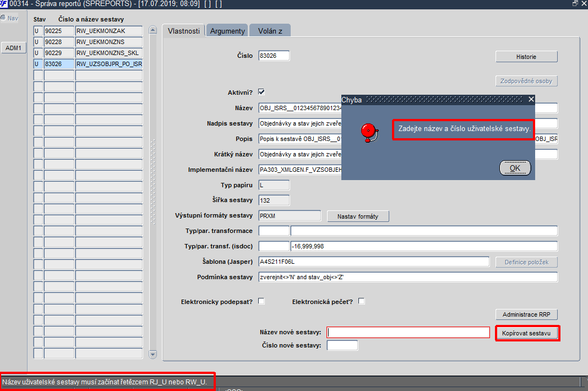Click the Kopírovat sestavu button

tap(526, 333)
